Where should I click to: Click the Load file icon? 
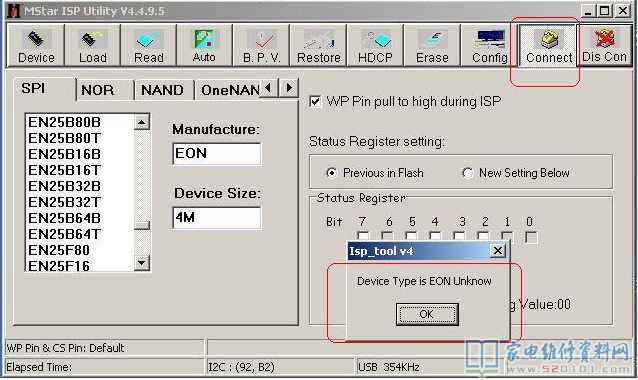pyautogui.click(x=92, y=45)
